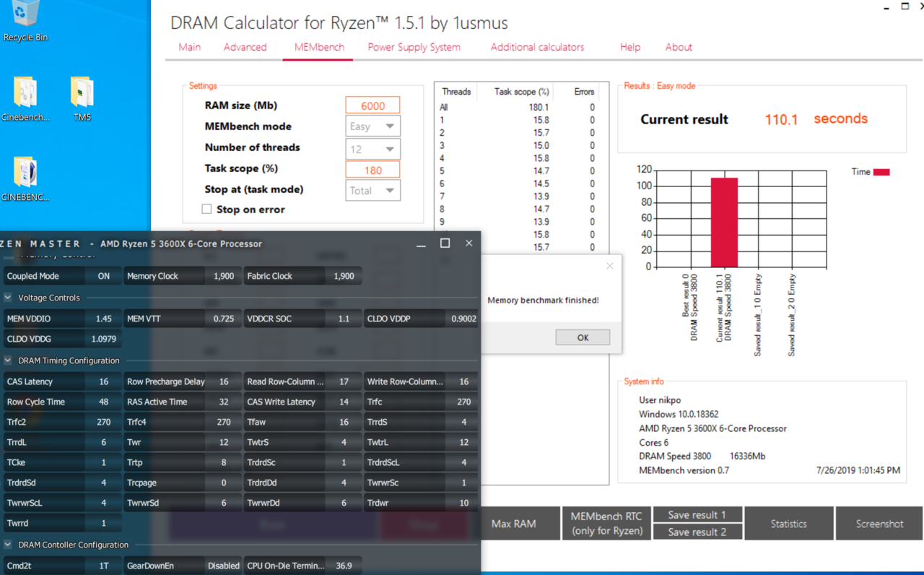Screen dimensions: 924x575
Task: Select the MEMbench tab
Action: pyautogui.click(x=319, y=47)
